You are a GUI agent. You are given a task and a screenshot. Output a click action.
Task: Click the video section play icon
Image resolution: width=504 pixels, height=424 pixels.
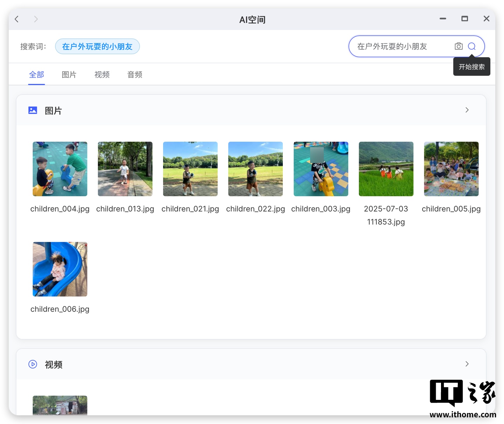[x=33, y=364]
